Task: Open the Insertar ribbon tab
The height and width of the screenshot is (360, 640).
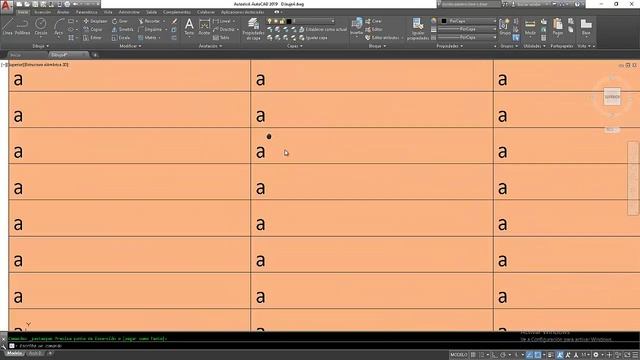Action: [42, 12]
